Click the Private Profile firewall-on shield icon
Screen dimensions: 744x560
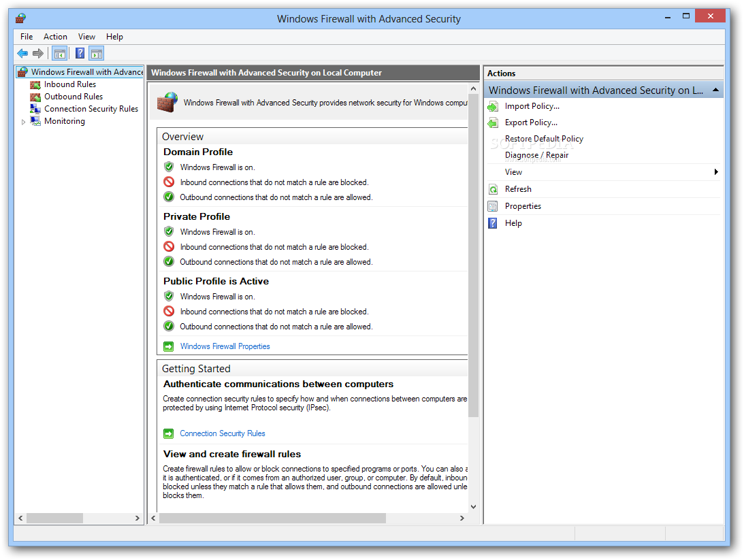tap(169, 231)
